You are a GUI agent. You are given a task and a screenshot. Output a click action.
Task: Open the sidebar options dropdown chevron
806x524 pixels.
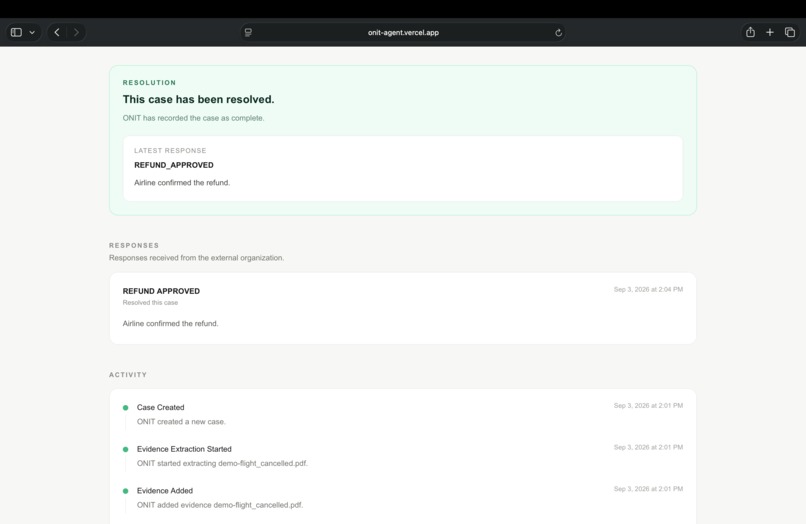(x=32, y=32)
